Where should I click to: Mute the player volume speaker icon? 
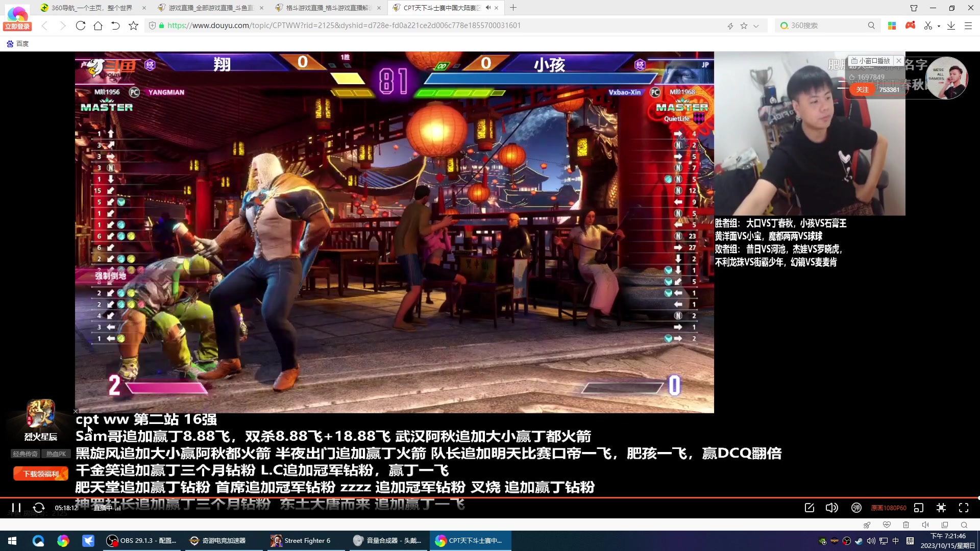(x=832, y=508)
